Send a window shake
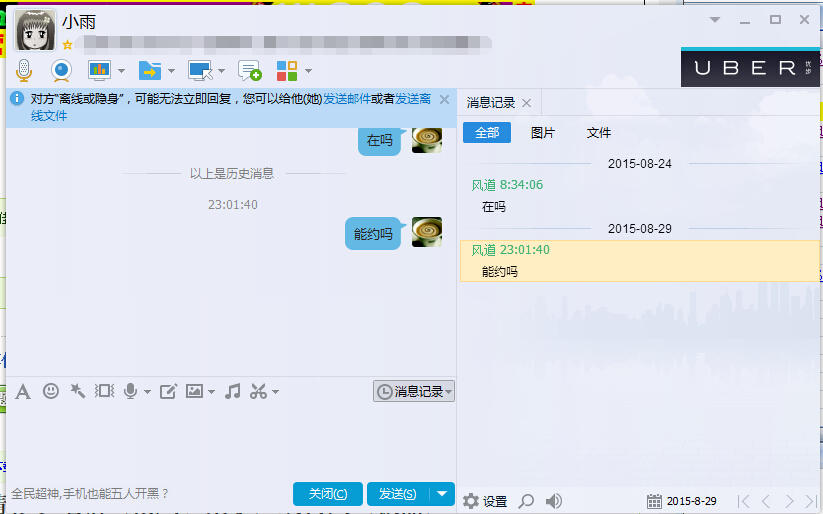The height and width of the screenshot is (514, 823). click(x=104, y=391)
